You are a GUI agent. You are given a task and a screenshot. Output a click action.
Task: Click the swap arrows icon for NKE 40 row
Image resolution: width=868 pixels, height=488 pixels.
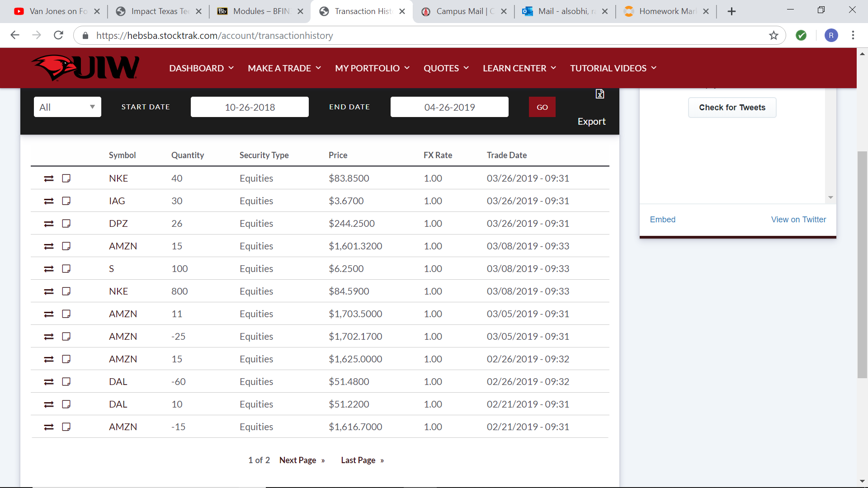point(49,178)
